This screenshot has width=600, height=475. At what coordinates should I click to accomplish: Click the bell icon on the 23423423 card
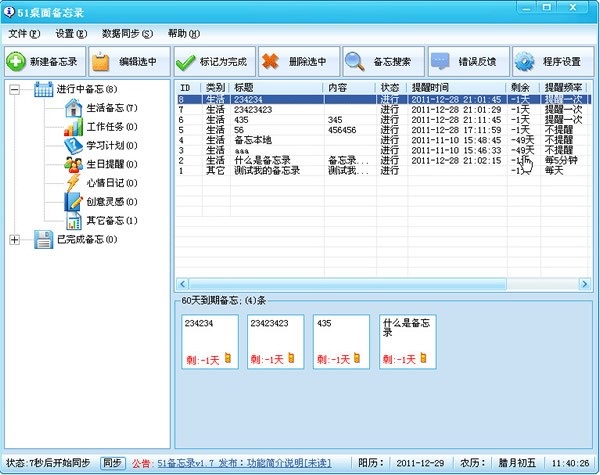coord(291,357)
